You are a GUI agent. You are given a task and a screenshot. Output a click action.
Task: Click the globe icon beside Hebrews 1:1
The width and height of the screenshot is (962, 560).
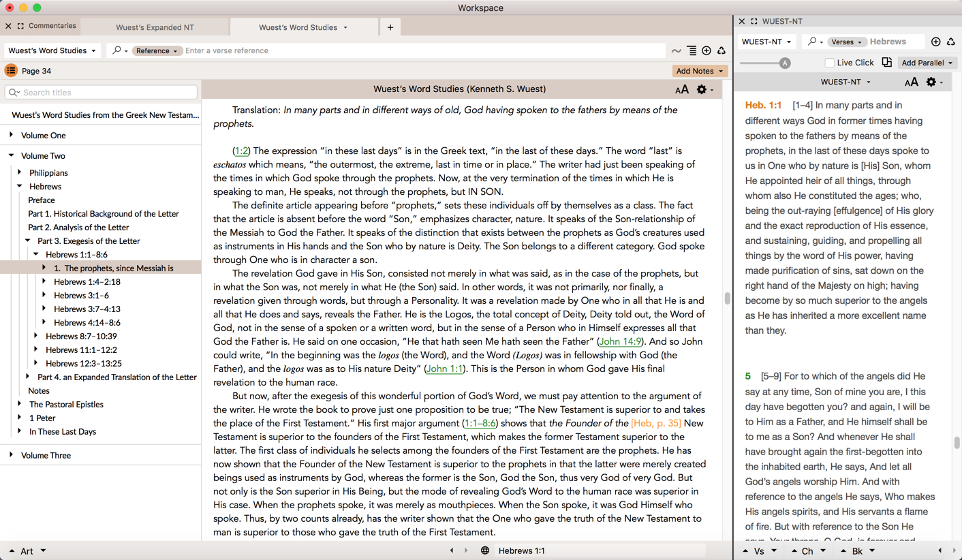(x=485, y=550)
